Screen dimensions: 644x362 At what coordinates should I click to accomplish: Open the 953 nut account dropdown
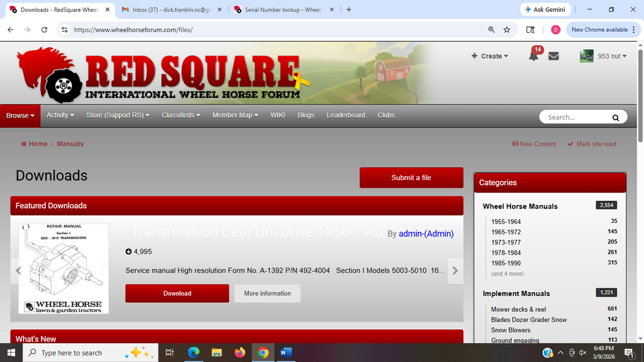(612, 56)
